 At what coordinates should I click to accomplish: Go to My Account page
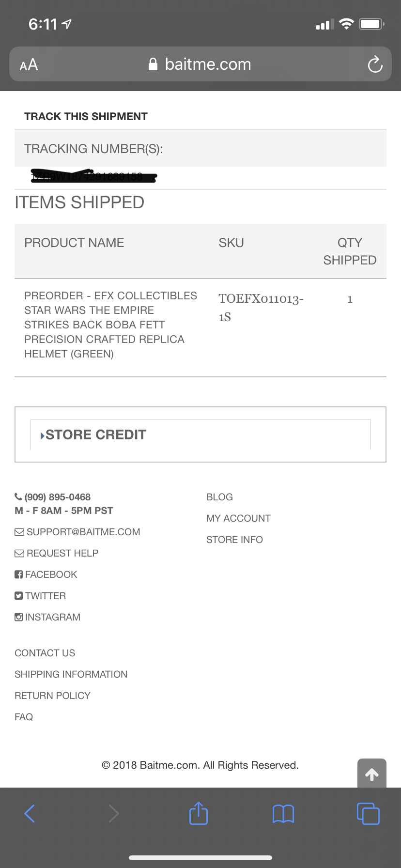[x=238, y=518]
